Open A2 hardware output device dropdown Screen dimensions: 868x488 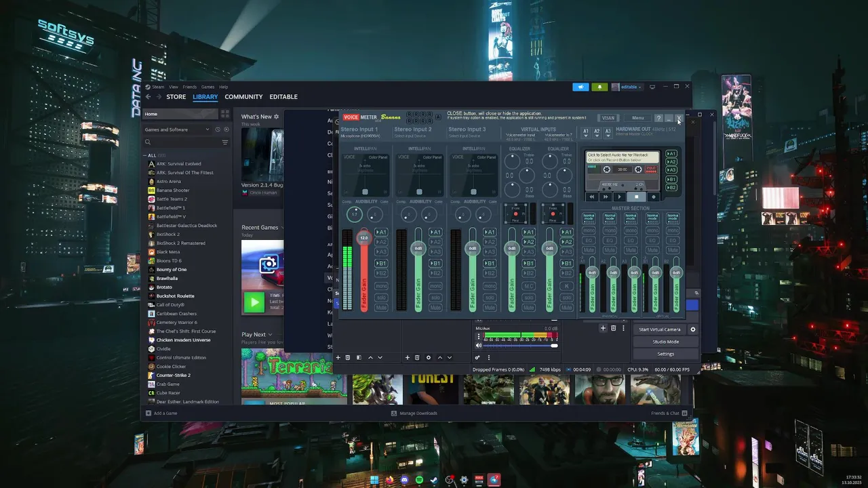[597, 132]
